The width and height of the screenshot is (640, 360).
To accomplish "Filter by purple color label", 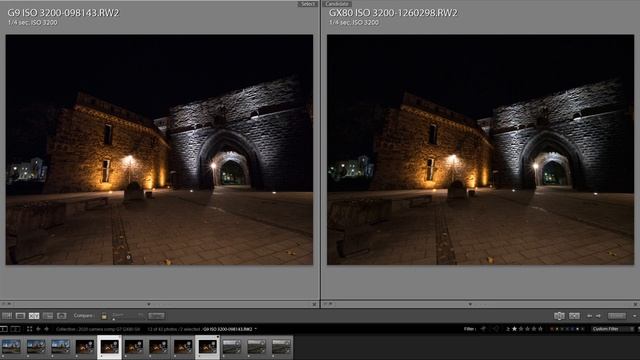I will [x=572, y=329].
